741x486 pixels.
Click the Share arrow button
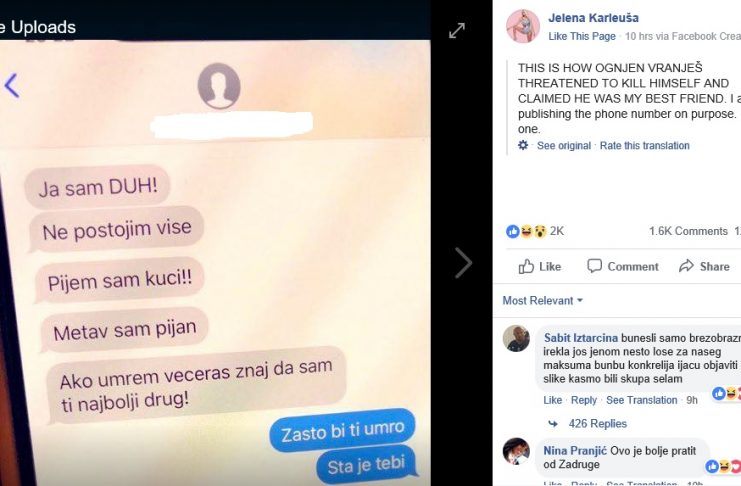(704, 266)
